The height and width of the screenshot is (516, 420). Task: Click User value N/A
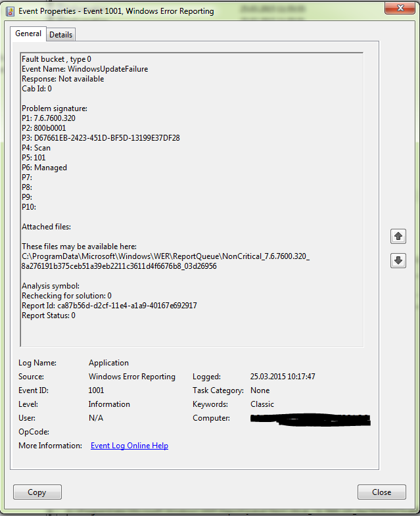(96, 418)
